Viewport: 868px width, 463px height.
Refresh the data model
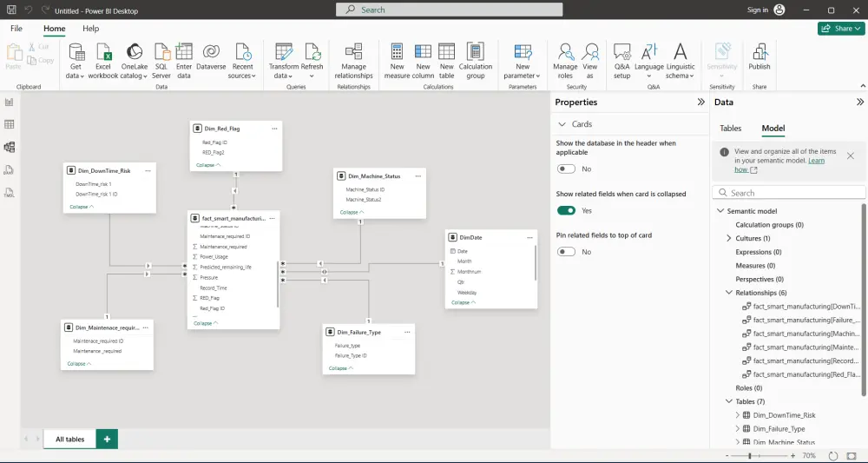click(312, 61)
